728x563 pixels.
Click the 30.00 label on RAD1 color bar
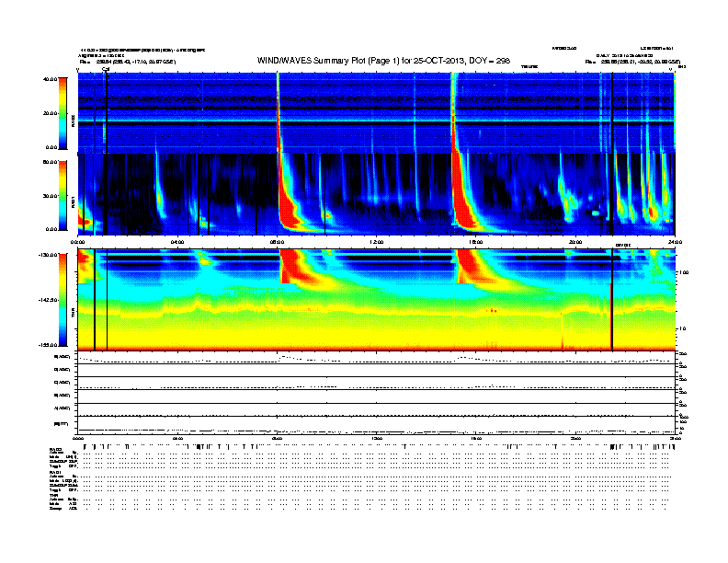(x=50, y=196)
